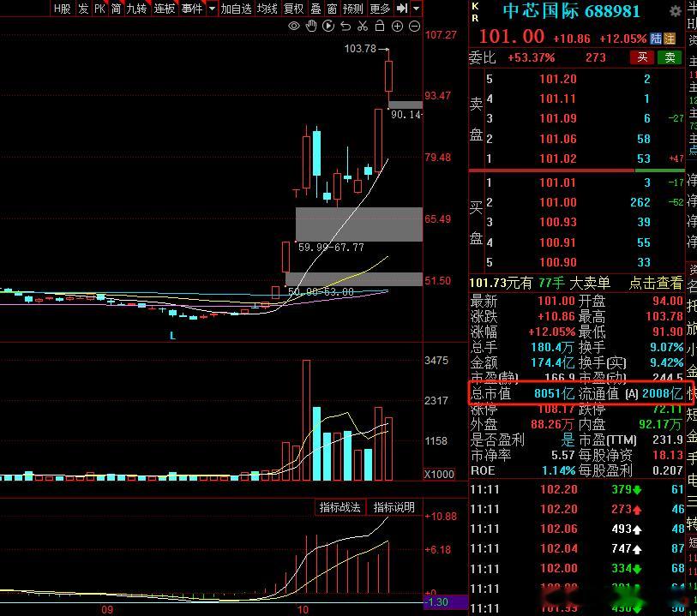Click the L low marker on chart
Image resolution: width=697 pixels, height=616 pixels.
tap(172, 336)
